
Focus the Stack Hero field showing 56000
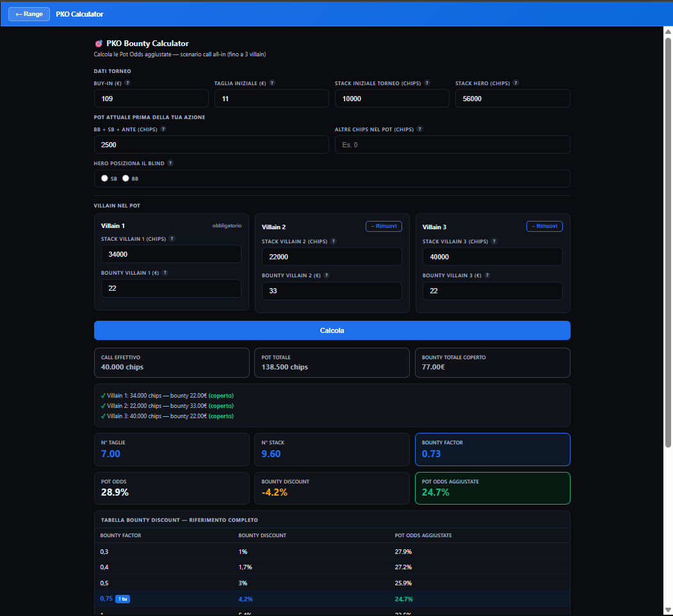click(513, 99)
